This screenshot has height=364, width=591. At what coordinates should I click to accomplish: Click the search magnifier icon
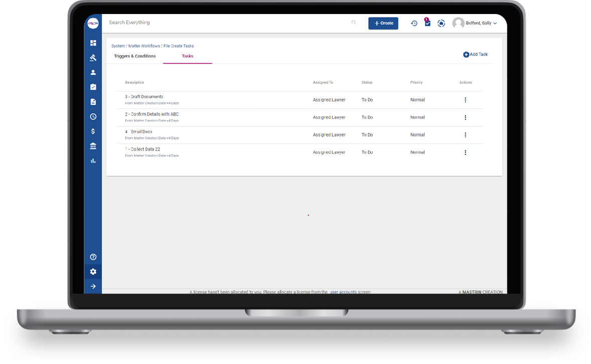pos(353,23)
